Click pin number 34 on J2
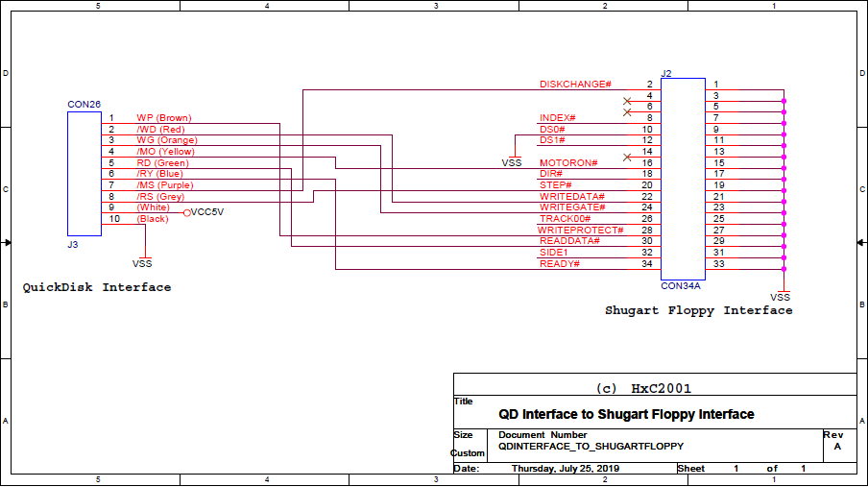 [647, 264]
